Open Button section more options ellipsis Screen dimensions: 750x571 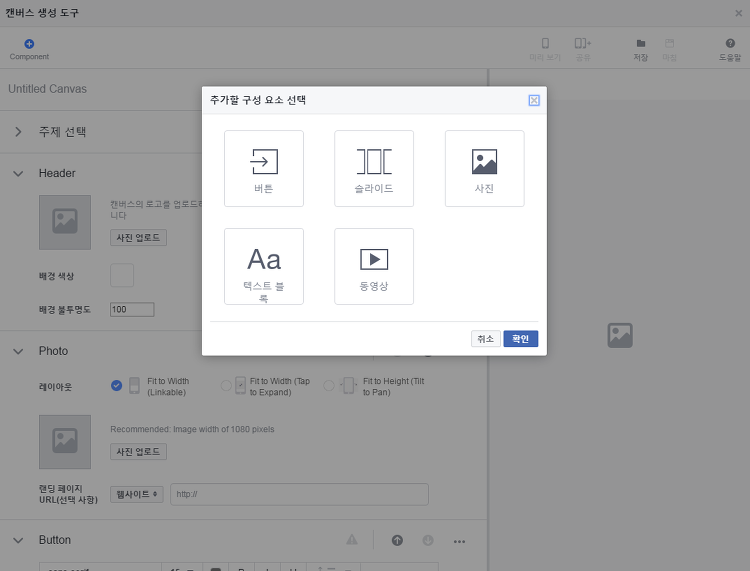[x=459, y=541]
